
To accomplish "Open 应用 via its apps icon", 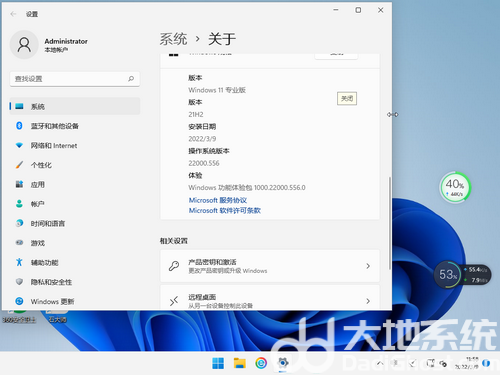I will (19, 184).
